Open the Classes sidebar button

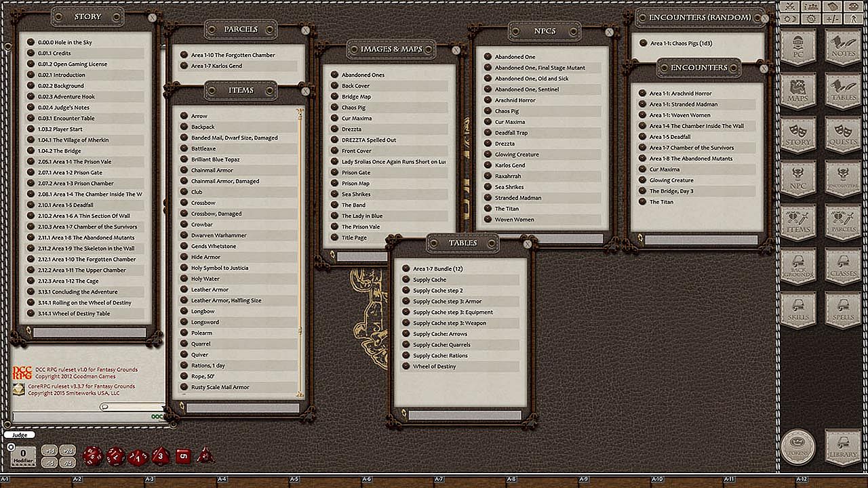843,267
